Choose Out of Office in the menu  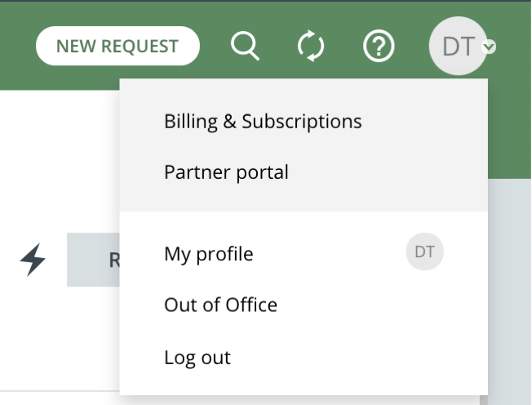click(x=220, y=305)
